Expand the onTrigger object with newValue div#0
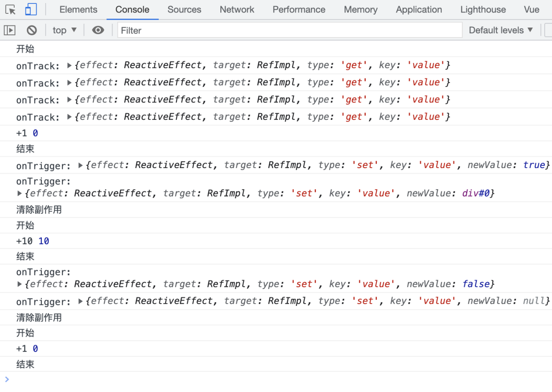 click(19, 193)
